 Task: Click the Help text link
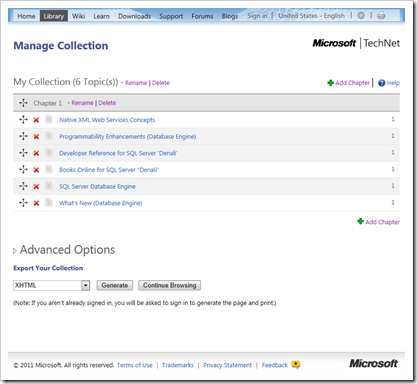pyautogui.click(x=393, y=83)
